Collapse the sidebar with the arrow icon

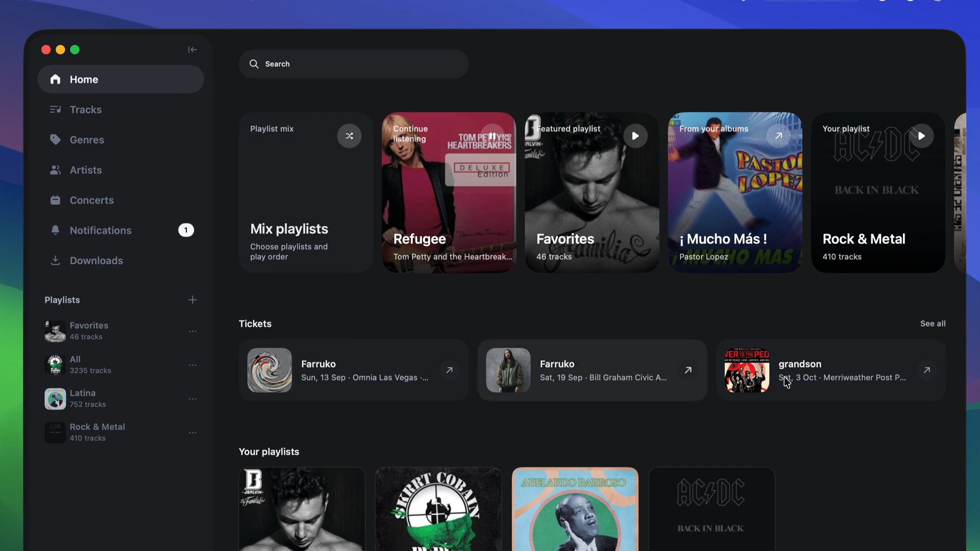pos(192,49)
